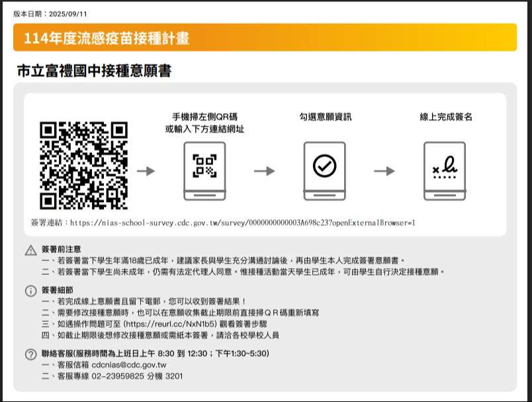The height and width of the screenshot is (402, 532).
Task: Click the QR code image
Action: (x=83, y=166)
